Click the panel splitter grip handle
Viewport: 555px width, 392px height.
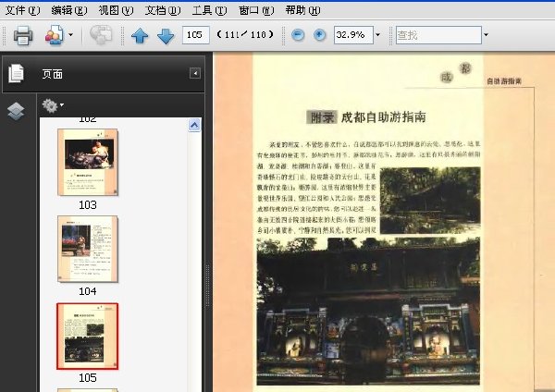(208, 285)
